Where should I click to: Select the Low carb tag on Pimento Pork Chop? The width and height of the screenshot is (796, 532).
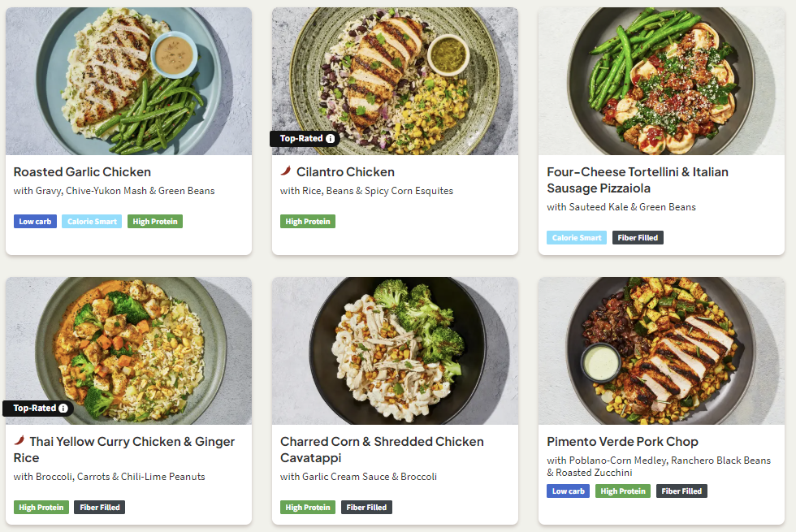click(568, 491)
